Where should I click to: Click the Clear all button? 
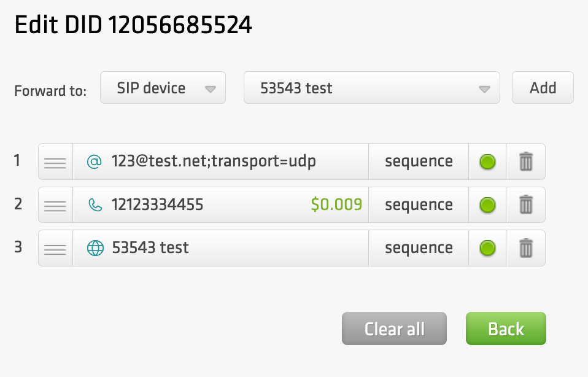point(394,329)
